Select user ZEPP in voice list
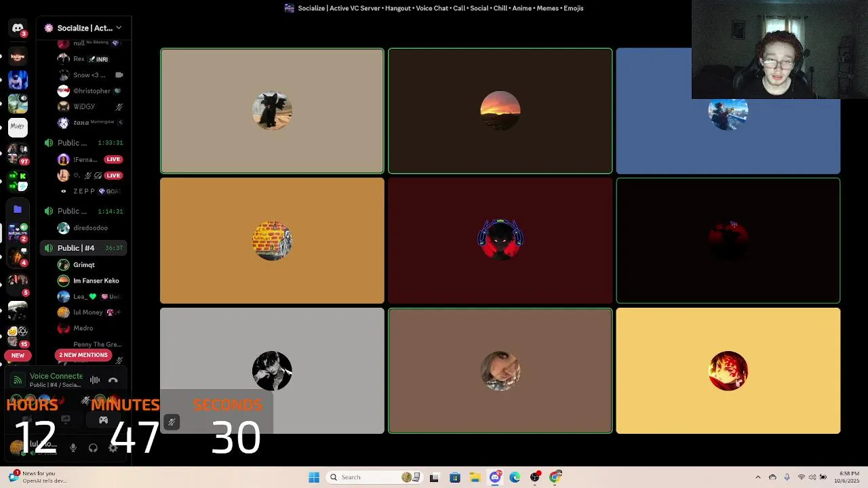Image resolution: width=868 pixels, height=488 pixels. click(x=90, y=191)
